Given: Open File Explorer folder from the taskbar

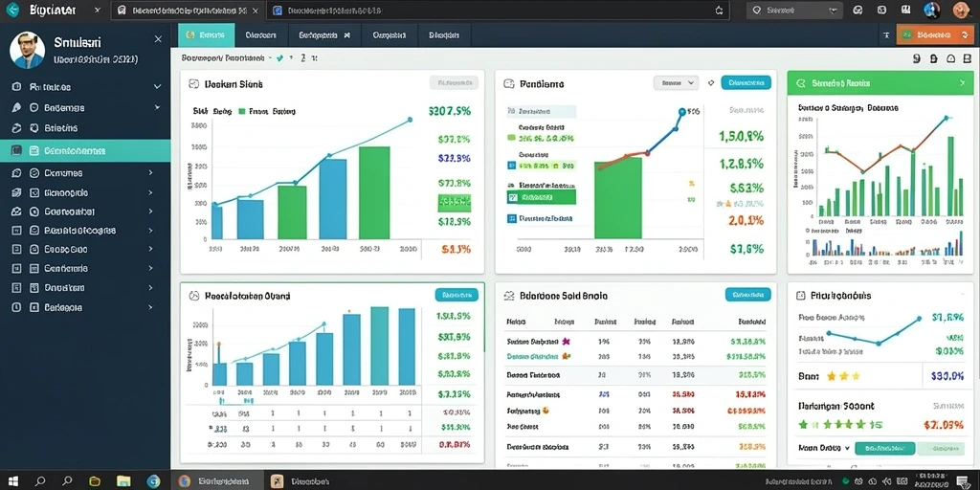Looking at the screenshot, I should 123,481.
